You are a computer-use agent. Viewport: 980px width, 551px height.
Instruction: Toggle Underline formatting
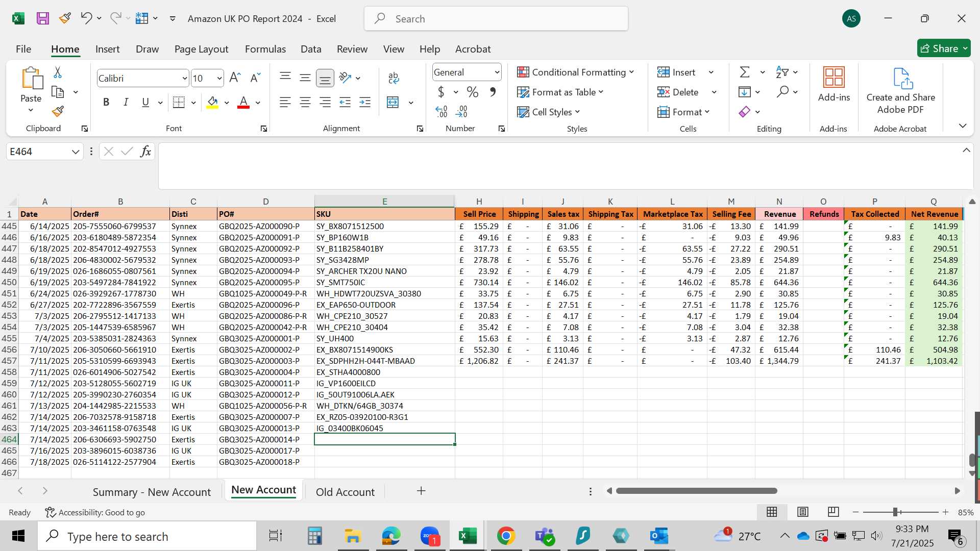(x=145, y=102)
